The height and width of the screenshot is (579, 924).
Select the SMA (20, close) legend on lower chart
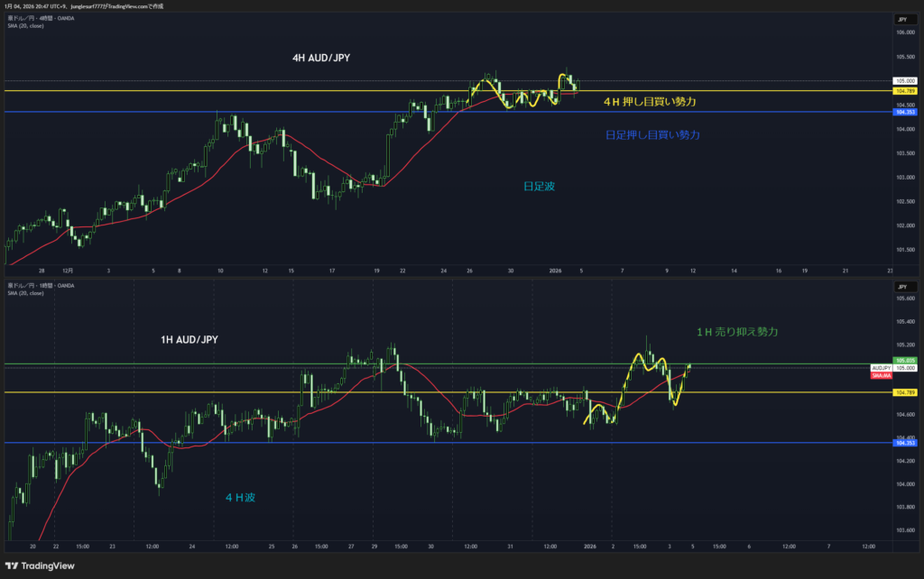[24, 293]
